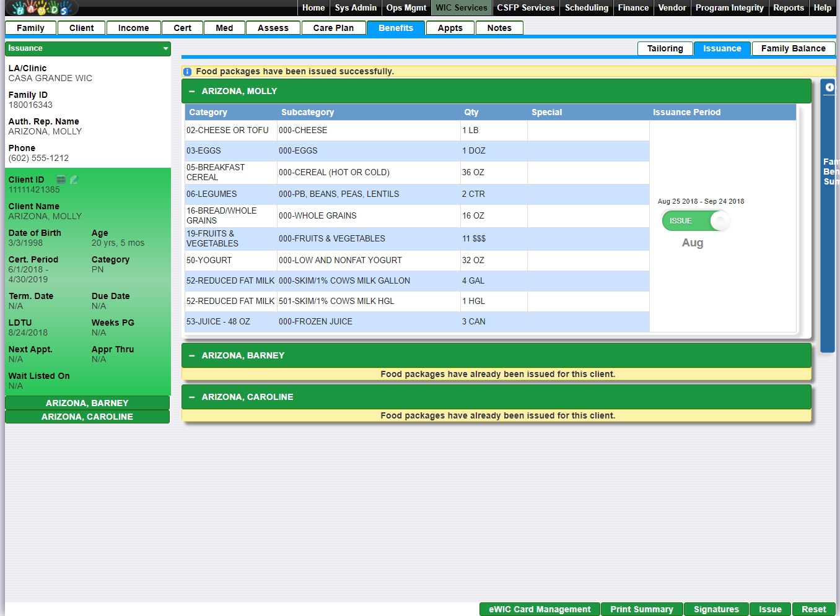Select ARIZONA, BARNEY in the client sidebar
This screenshot has height=616, width=840.
pos(87,403)
